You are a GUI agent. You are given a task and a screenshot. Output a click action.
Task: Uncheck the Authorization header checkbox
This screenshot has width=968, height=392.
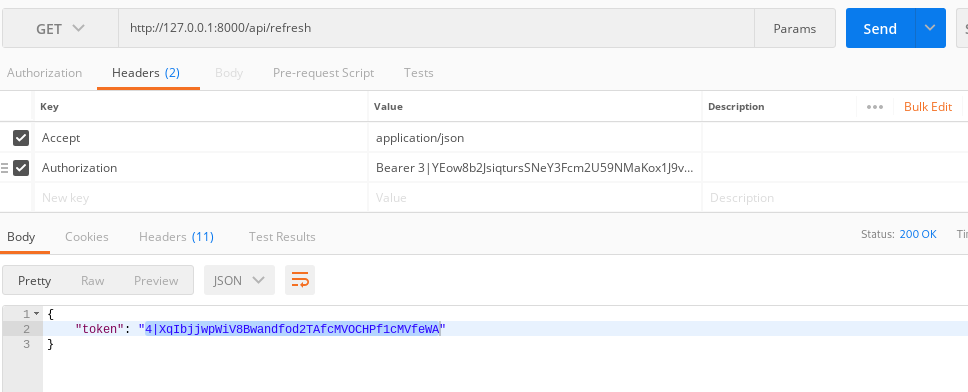(21, 168)
